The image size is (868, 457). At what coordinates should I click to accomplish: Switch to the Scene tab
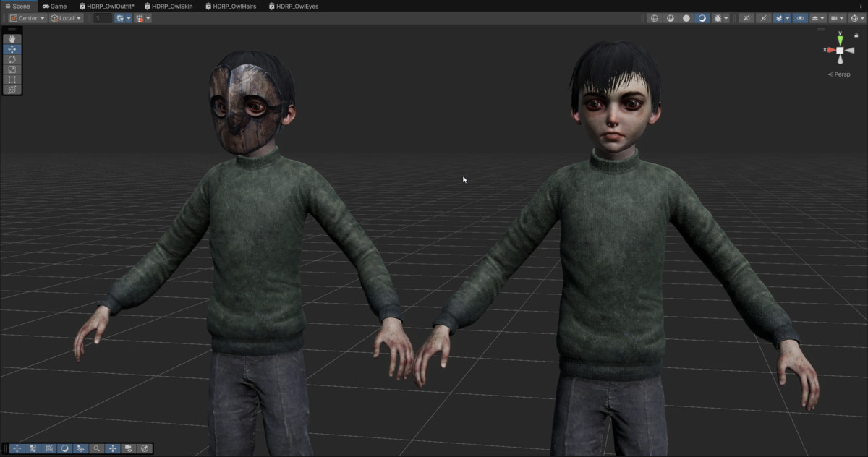[17, 6]
